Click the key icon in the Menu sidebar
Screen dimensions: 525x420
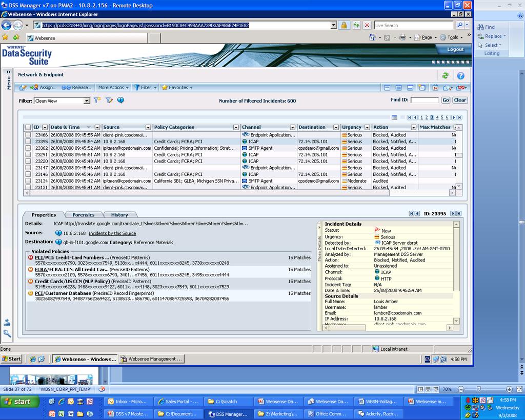[x=7, y=333]
